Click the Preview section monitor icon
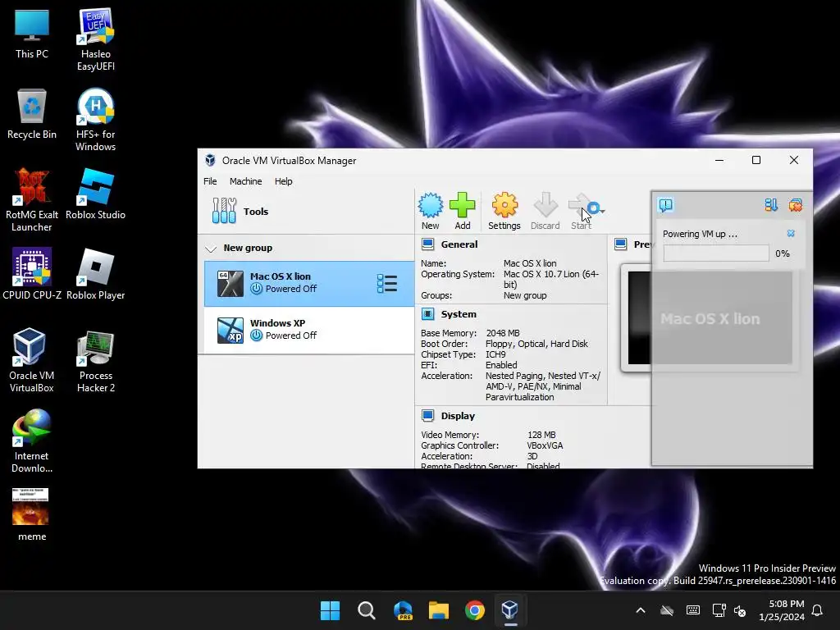This screenshot has width=840, height=630. point(621,244)
